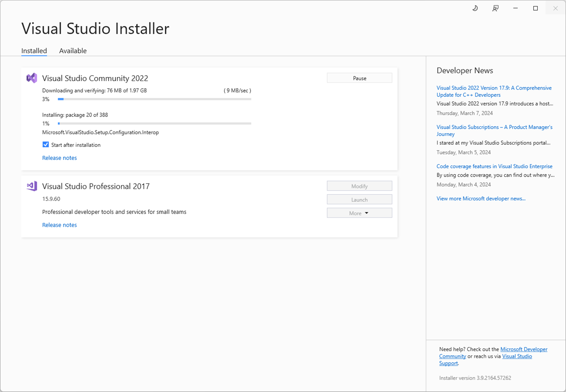Click the 9 MB/sec download speed text

coord(237,91)
